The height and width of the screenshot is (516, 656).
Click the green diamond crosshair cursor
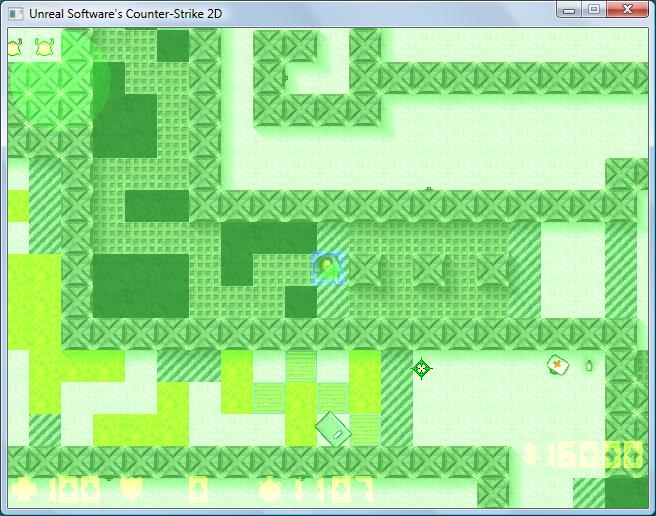click(422, 369)
